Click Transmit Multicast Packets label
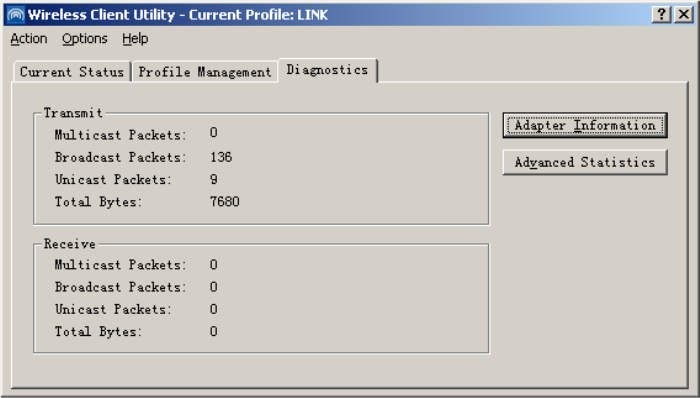The height and width of the screenshot is (398, 700). pos(121,135)
